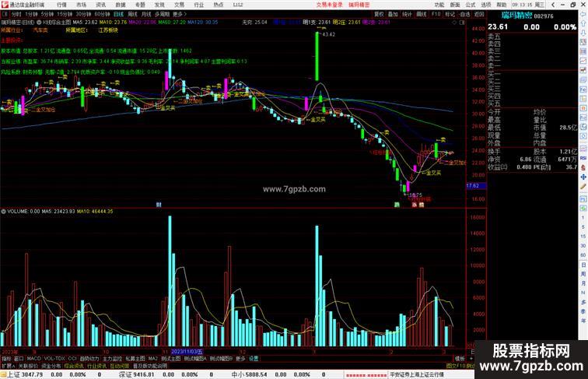The height and width of the screenshot is (379, 588).
Task: Open the 行业资讯 tab
Action: pyautogui.click(x=96, y=366)
